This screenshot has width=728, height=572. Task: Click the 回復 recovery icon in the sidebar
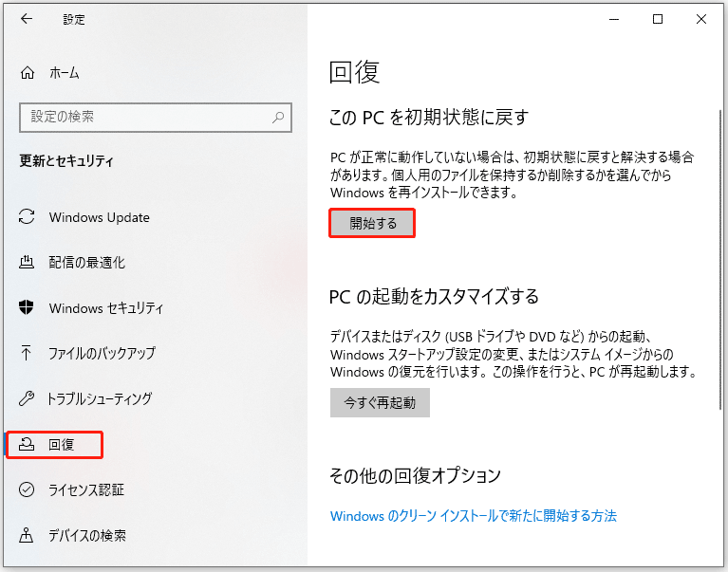(x=27, y=444)
